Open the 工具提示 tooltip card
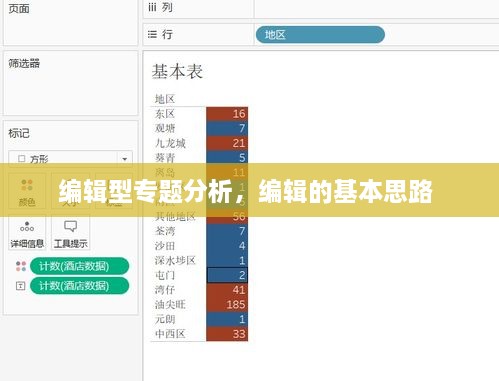 [x=70, y=234]
